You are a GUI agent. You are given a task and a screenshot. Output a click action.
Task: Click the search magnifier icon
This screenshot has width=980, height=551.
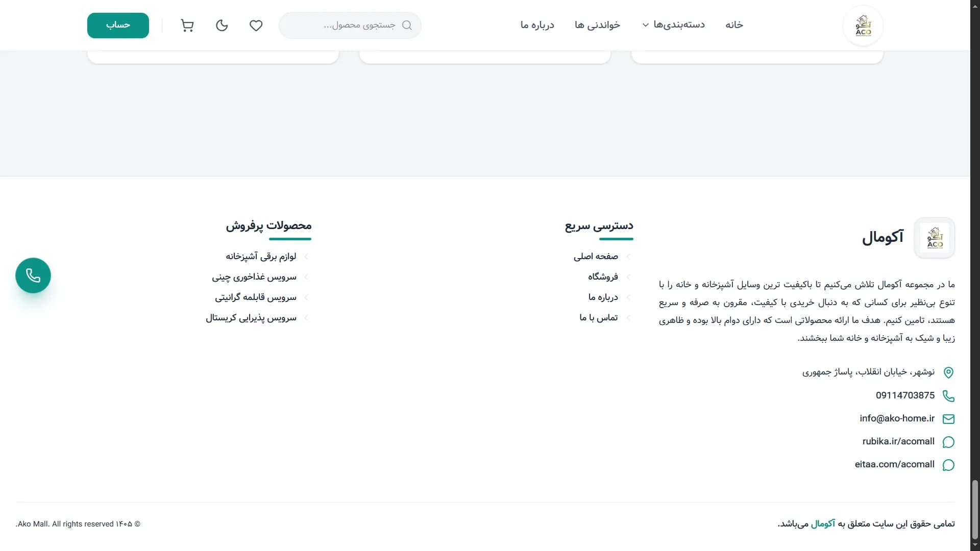point(407,26)
